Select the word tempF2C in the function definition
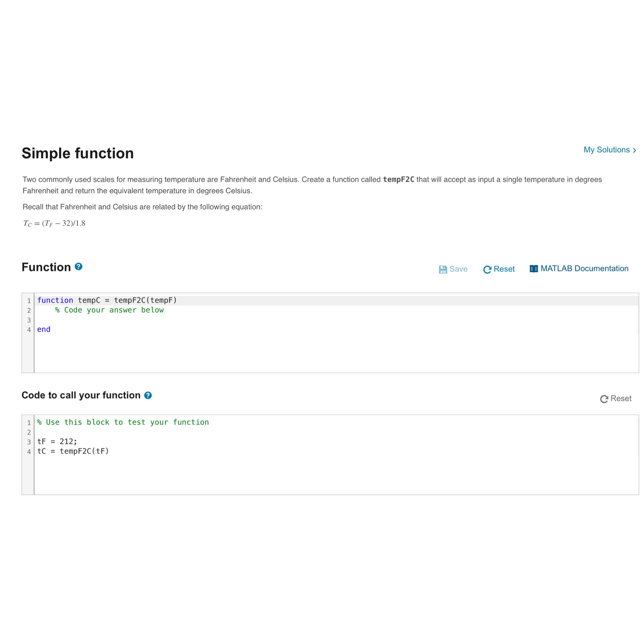Screen dimensions: 644x644 click(x=131, y=300)
